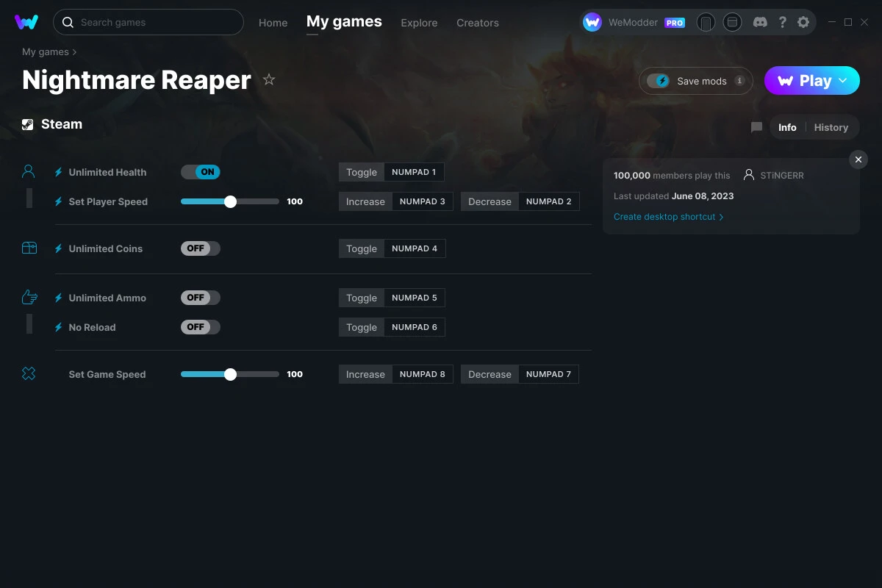
Task: Click the PRO badge
Action: pyautogui.click(x=675, y=23)
